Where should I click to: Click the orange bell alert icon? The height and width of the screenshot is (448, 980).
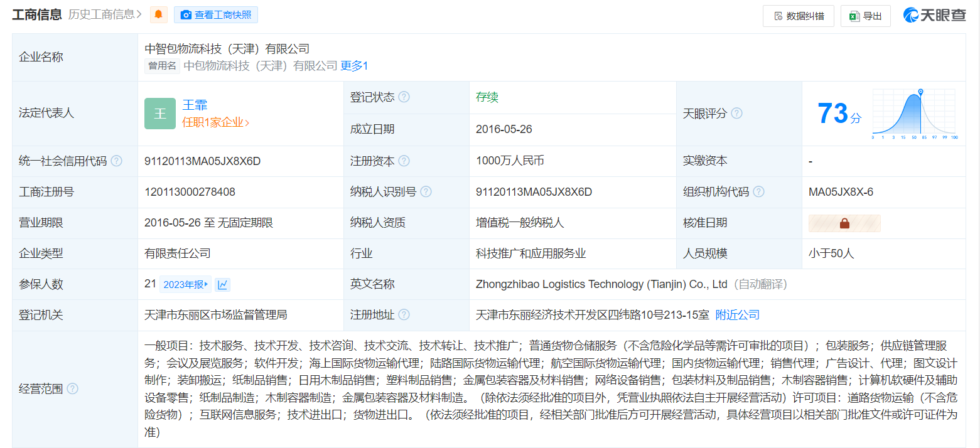tap(159, 15)
